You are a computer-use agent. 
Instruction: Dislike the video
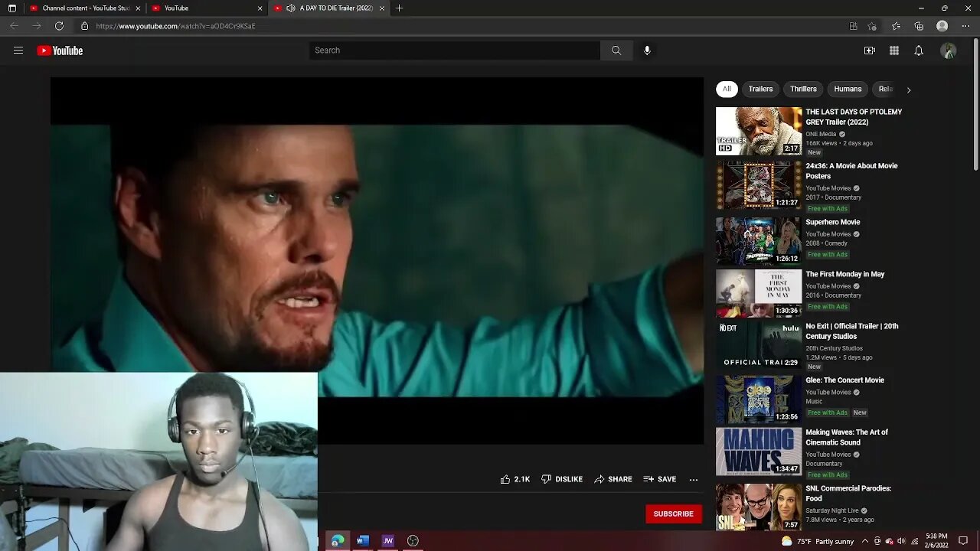click(x=562, y=479)
